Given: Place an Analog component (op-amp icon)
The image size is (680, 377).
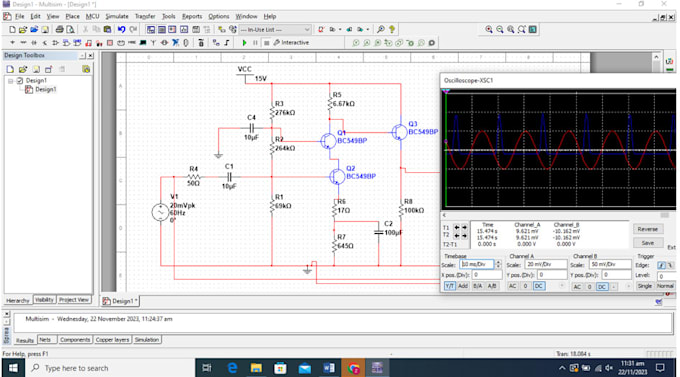Looking at the screenshot, I should [x=56, y=43].
